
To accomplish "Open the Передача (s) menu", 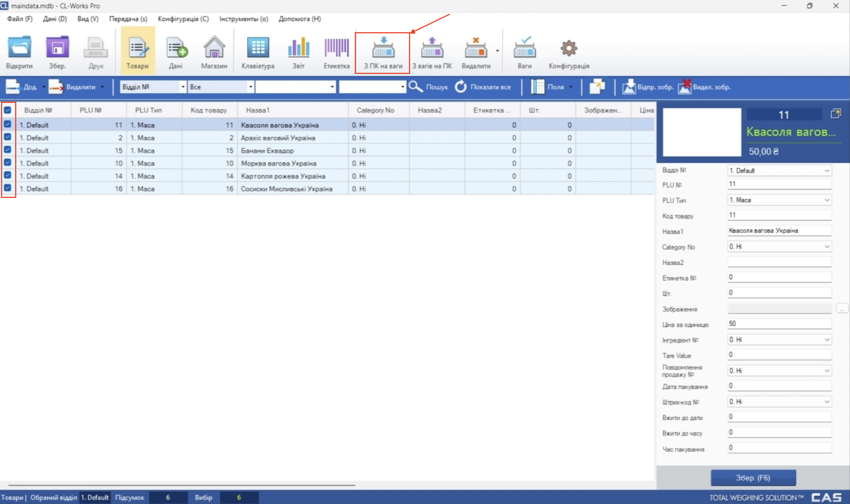I will point(128,19).
